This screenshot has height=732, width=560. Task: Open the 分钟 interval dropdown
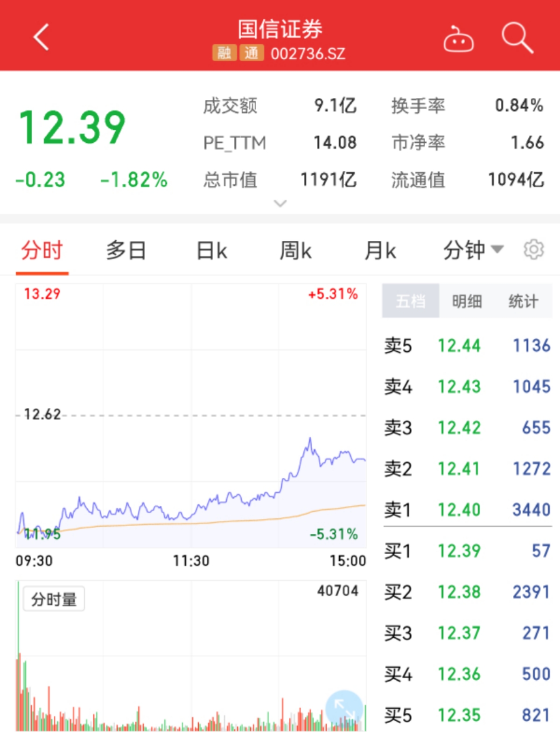[x=473, y=250]
